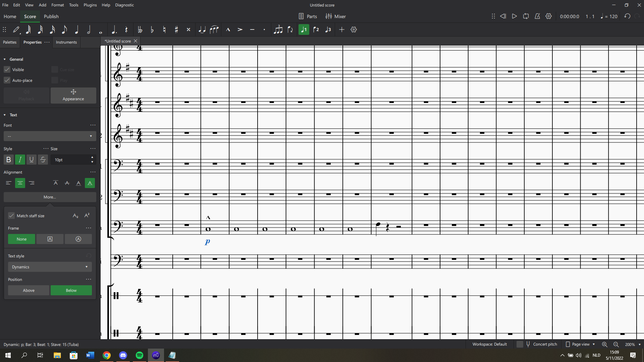Insert a rest

tap(126, 29)
